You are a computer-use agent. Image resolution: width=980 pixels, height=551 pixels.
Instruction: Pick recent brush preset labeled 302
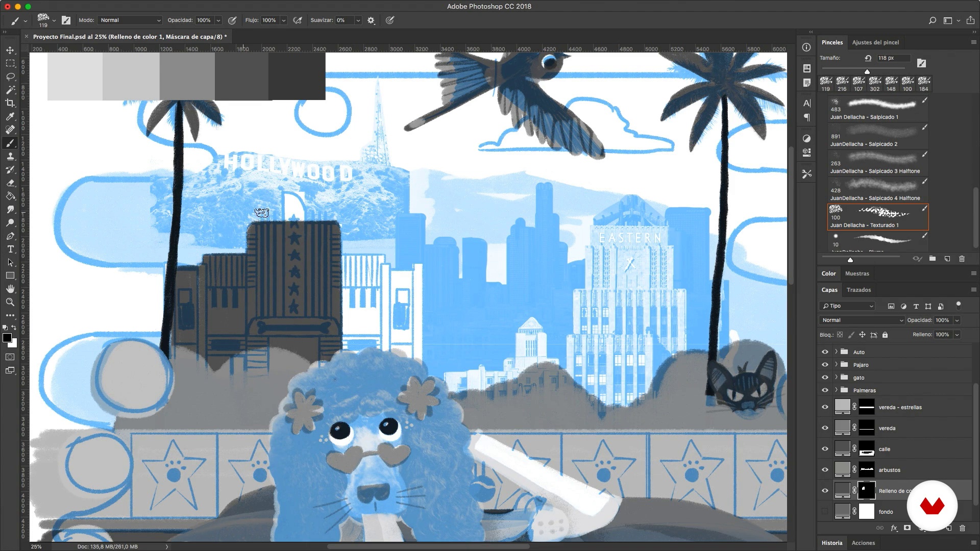tap(875, 84)
